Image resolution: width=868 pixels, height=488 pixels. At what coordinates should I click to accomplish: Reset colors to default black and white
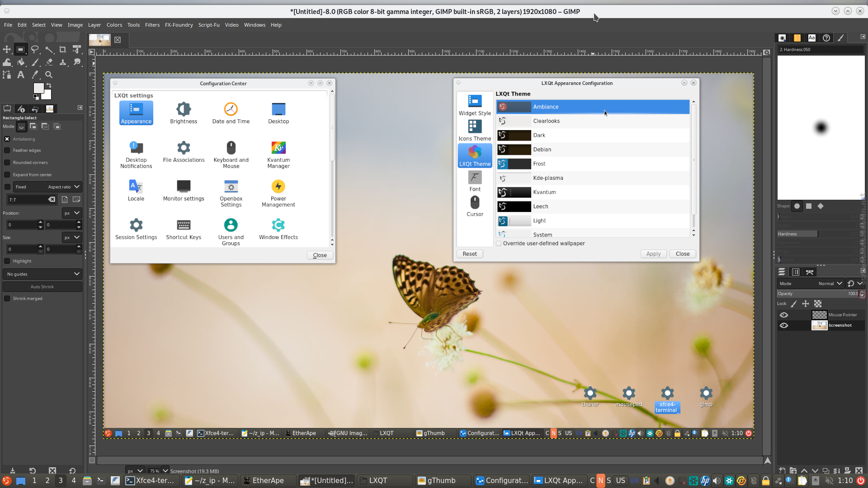point(36,97)
